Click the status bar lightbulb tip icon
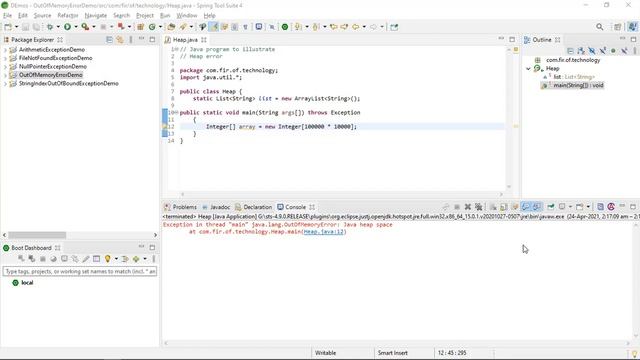 634,353
